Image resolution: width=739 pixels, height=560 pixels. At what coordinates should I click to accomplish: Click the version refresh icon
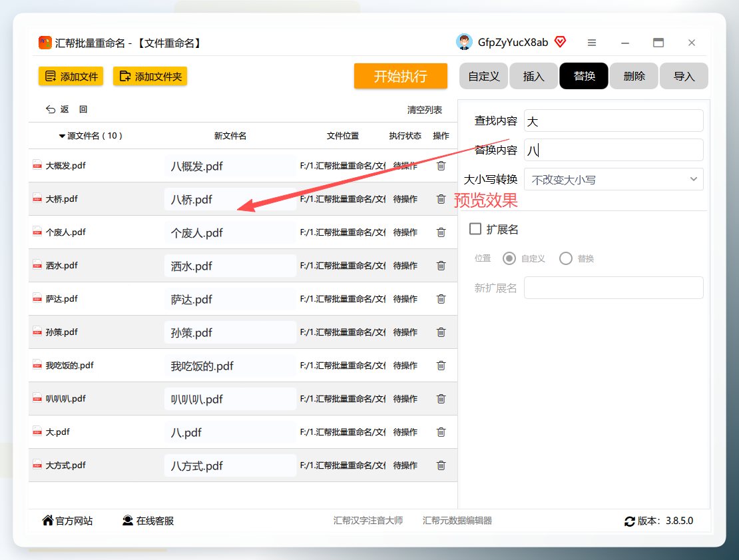(x=630, y=521)
